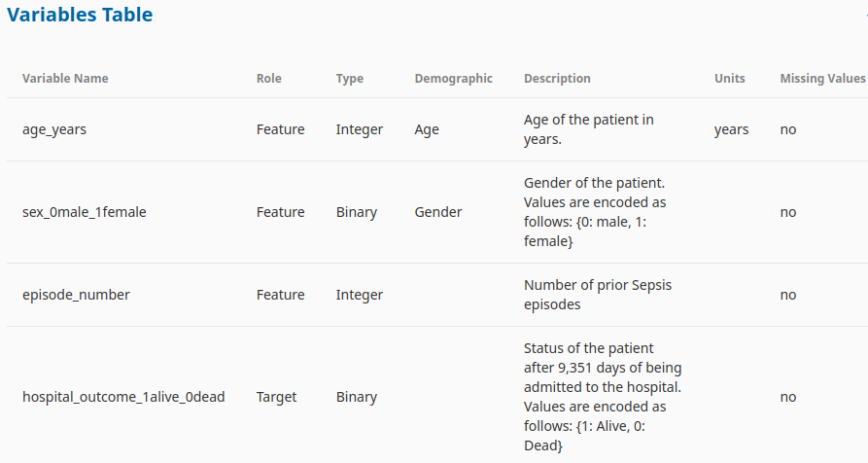Click the episode_number variable name
The height and width of the screenshot is (463, 868).
76,295
